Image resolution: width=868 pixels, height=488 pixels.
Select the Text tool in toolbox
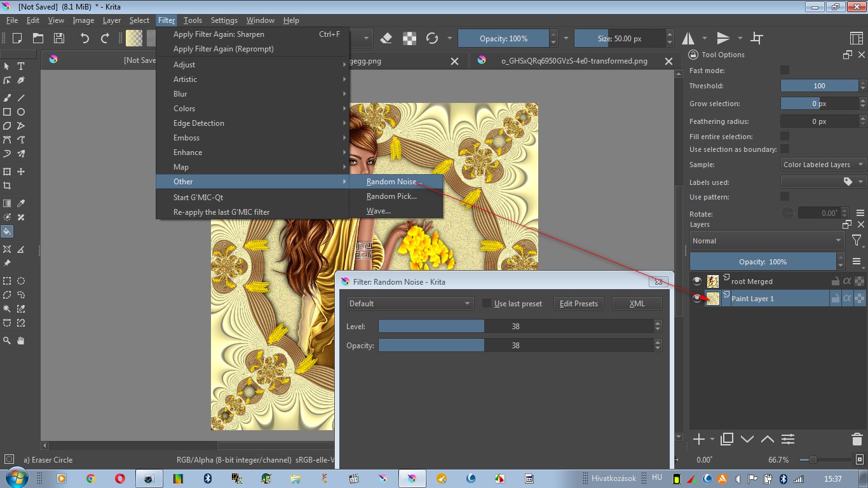21,66
